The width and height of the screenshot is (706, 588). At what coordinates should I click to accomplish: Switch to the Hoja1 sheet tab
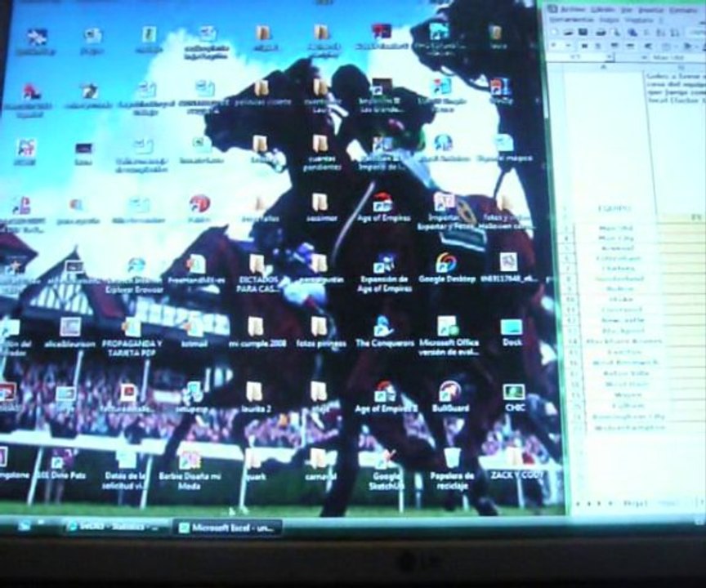point(635,503)
